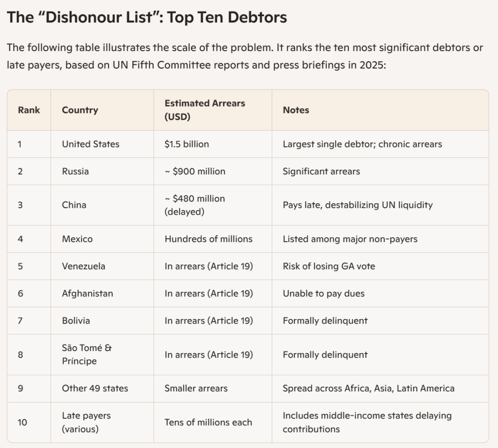Click 'Spread across Africa, Asia, Latin America' note
This screenshot has height=448, width=498.
click(x=369, y=389)
